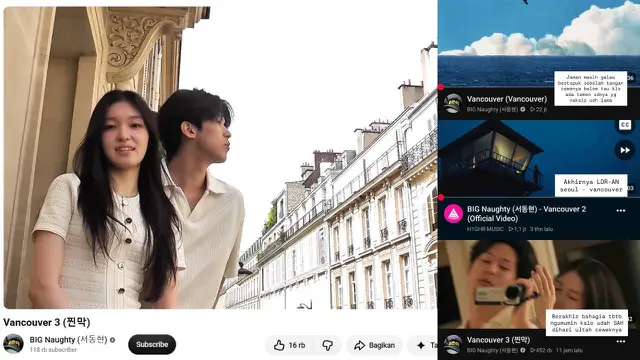Open the Vancouver (Vancouver) video title
This screenshot has height=360, width=640.
pos(507,99)
